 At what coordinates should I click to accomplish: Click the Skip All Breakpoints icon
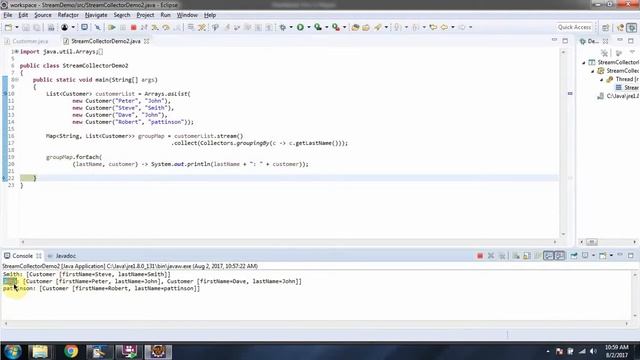(98, 27)
